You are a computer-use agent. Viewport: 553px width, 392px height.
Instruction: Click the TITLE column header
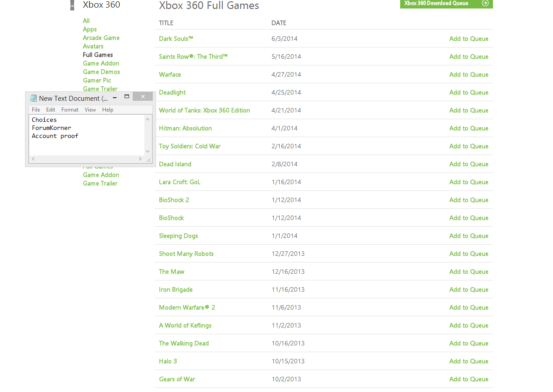(x=166, y=23)
